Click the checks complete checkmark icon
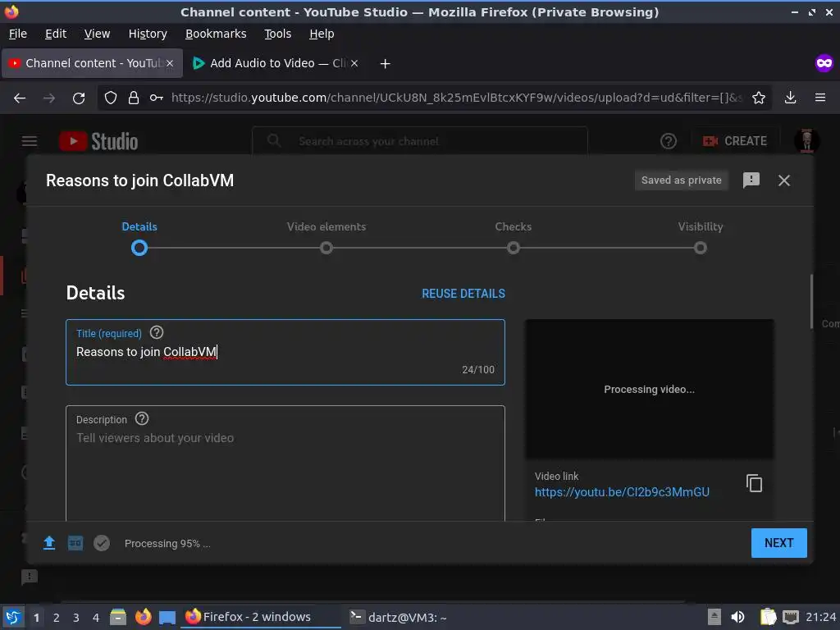Viewport: 840px width, 630px height. pos(101,543)
